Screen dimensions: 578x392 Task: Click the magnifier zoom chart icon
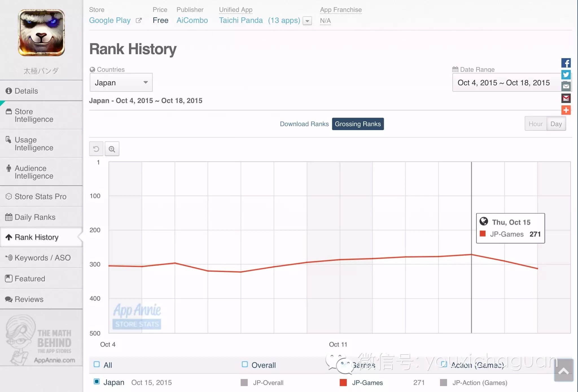coord(112,149)
